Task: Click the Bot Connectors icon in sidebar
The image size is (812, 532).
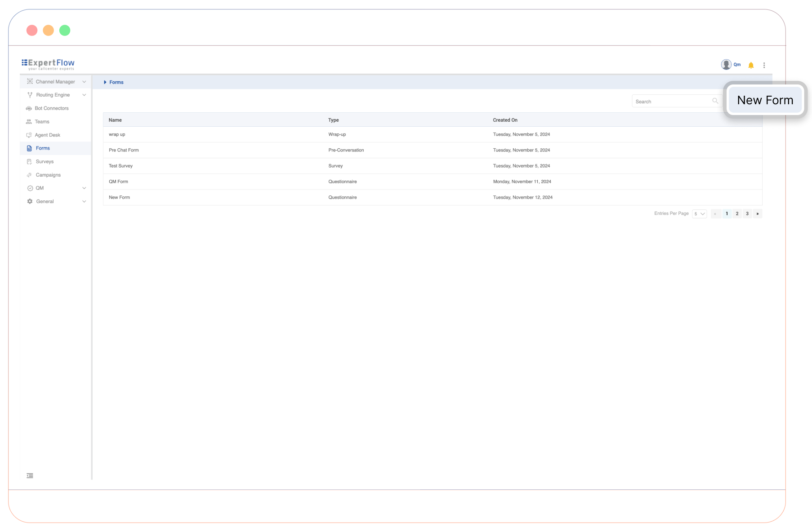Action: coord(29,108)
